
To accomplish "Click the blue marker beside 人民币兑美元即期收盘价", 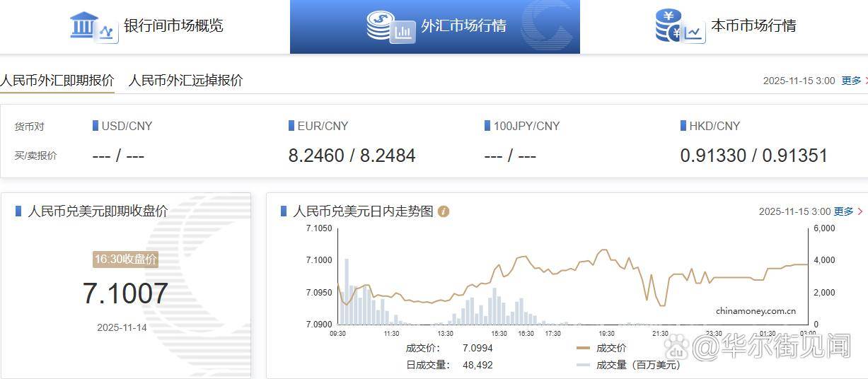I will pos(18,211).
